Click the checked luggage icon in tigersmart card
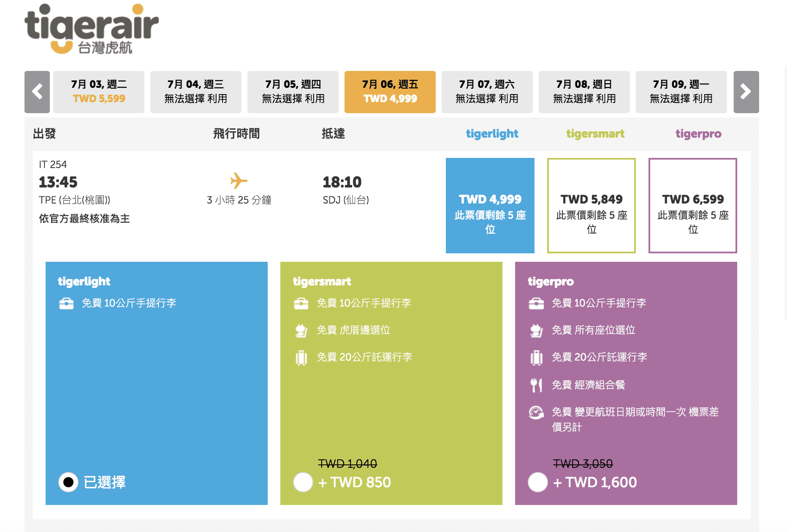This screenshot has height=532, width=787. (301, 358)
